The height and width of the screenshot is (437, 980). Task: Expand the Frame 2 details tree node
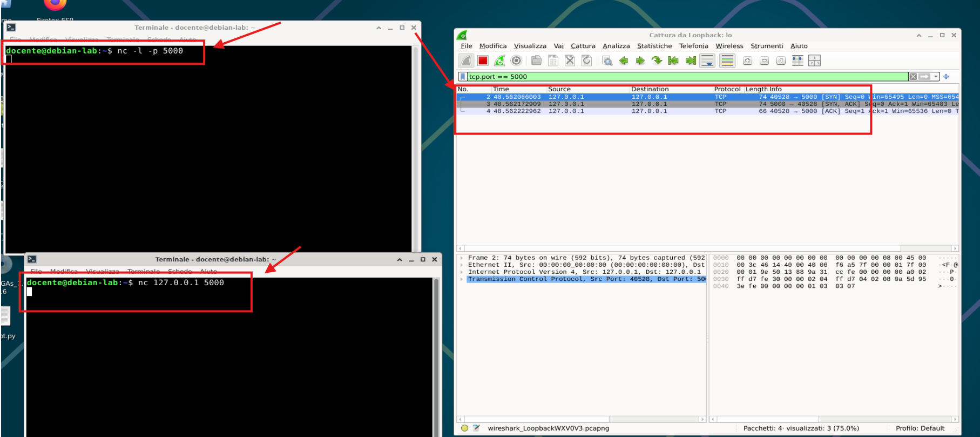coord(462,258)
